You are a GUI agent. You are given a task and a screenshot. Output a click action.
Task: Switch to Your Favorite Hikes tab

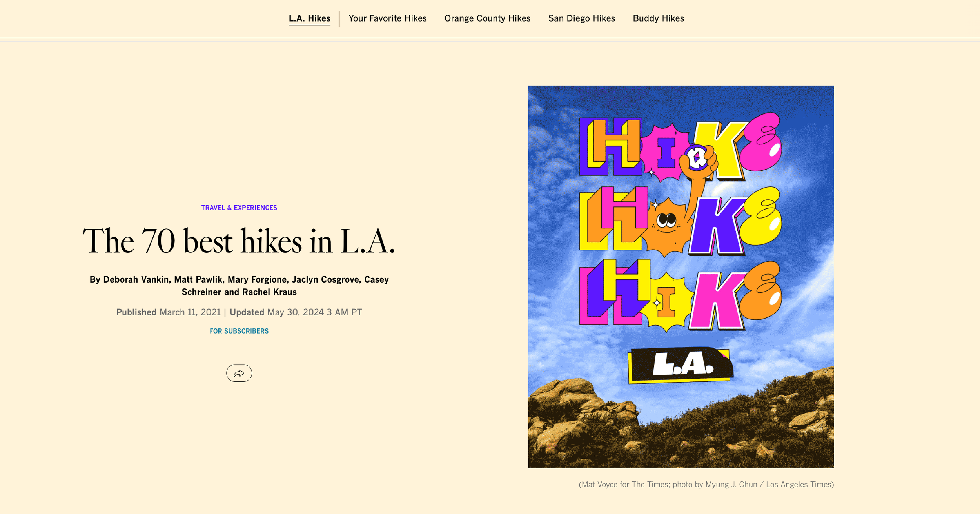point(387,18)
